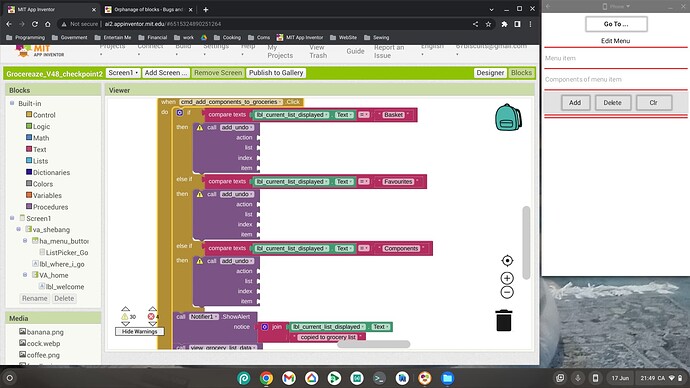Open the Basket compare block's equals dropdown
Viewport: 690px width, 388px height.
363,115
